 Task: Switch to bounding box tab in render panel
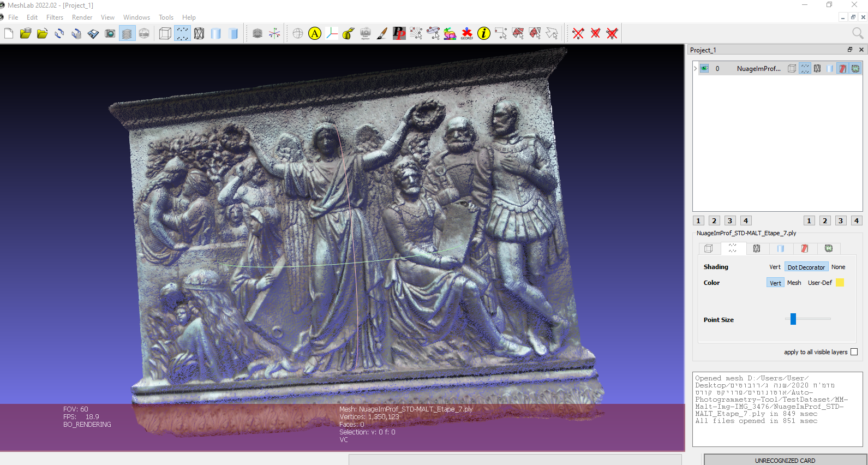709,248
